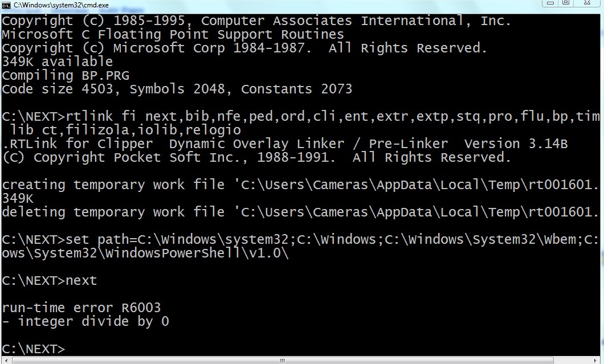The height and width of the screenshot is (364, 604).
Task: Click the horizontal scrollbar left arrow
Action: coord(6,360)
